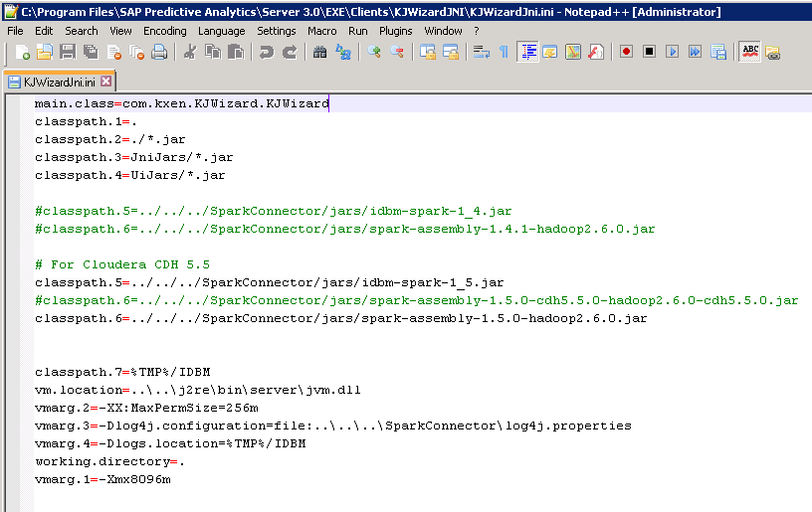The height and width of the screenshot is (512, 812).
Task: Toggle the indent guide button
Action: click(x=527, y=52)
